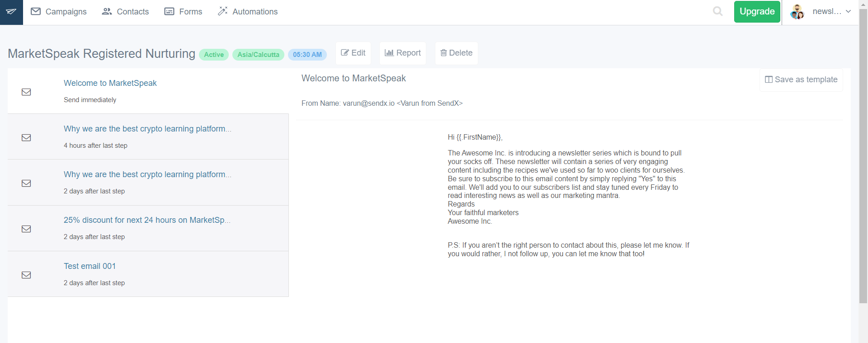Viewport: 868px width, 343px height.
Task: Open the Test email 001 step
Action: pyautogui.click(x=148, y=274)
